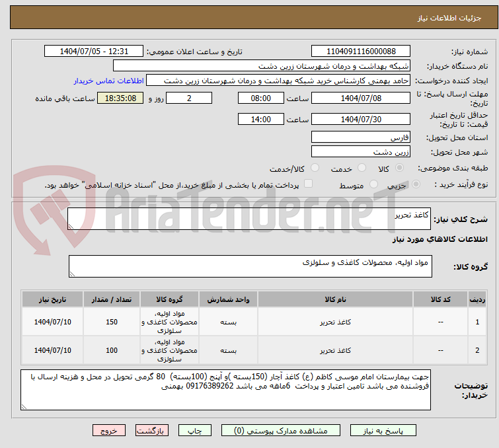Click the announcement date field 1404/07/05 - 12:31
The height and width of the screenshot is (448, 499).
click(x=94, y=52)
